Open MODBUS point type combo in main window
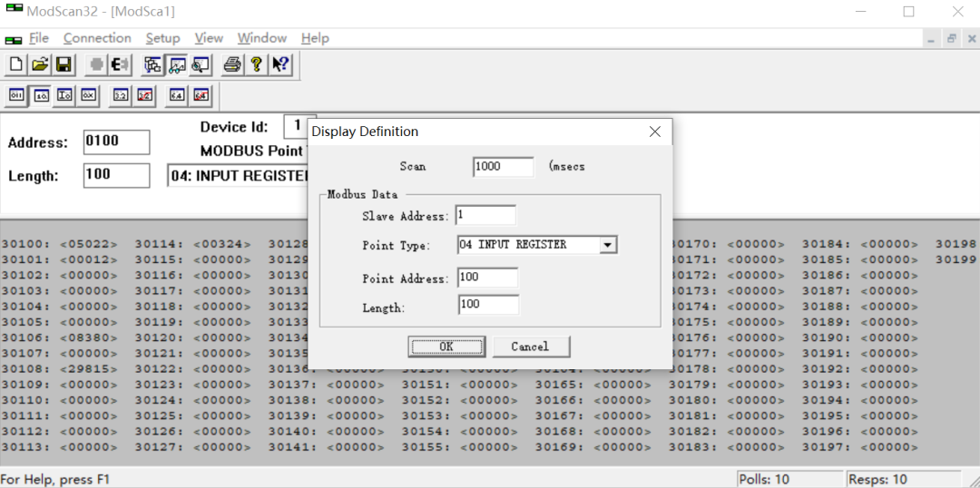Screen dimensions: 980x488 (238, 176)
